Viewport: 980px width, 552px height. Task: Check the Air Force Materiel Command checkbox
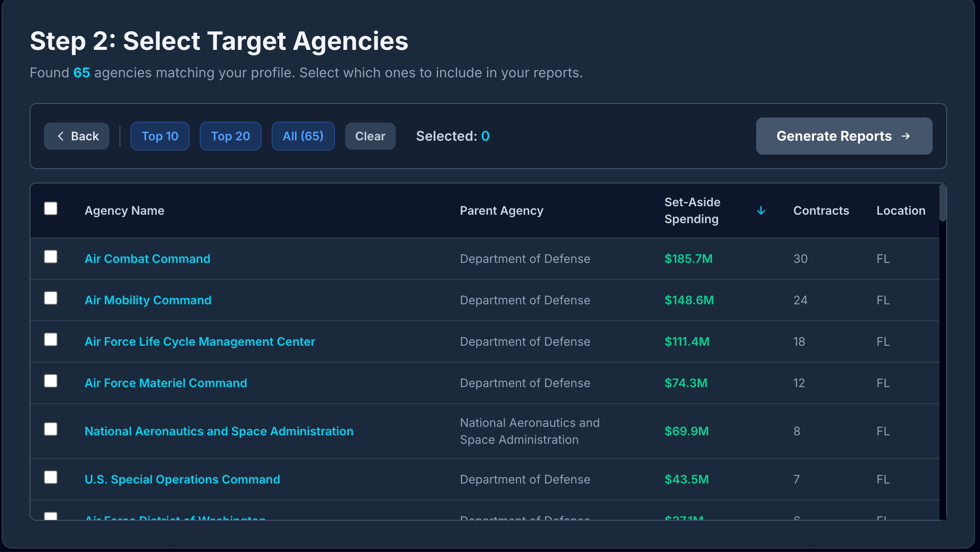pos(50,380)
